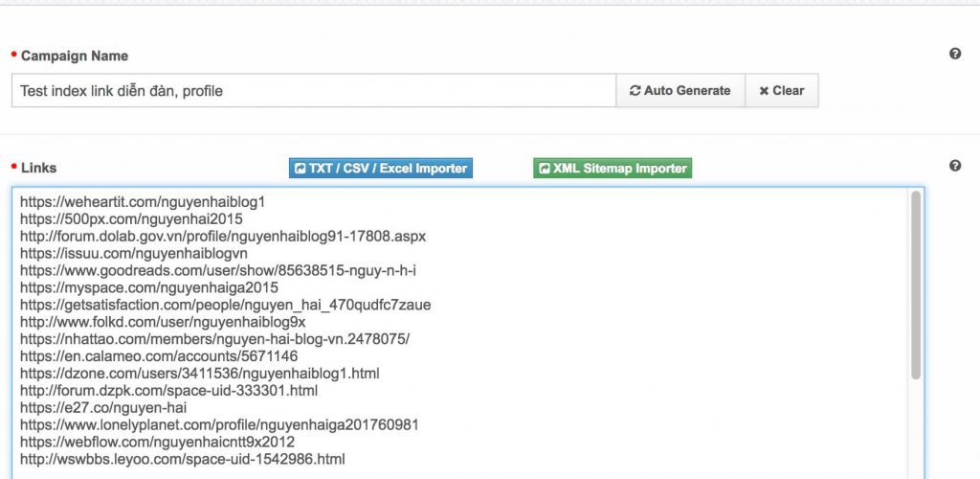Click the Auto Generate button
This screenshot has width=980, height=479.
[680, 91]
